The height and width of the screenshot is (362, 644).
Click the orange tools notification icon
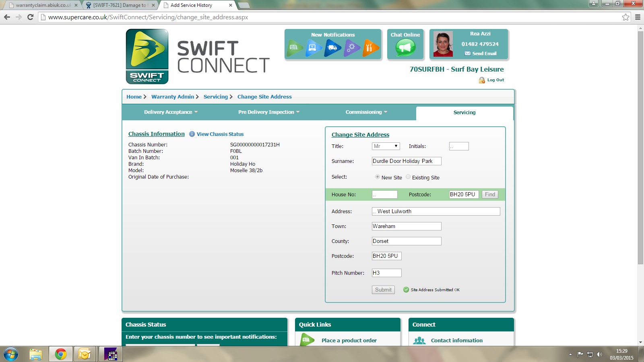(370, 48)
